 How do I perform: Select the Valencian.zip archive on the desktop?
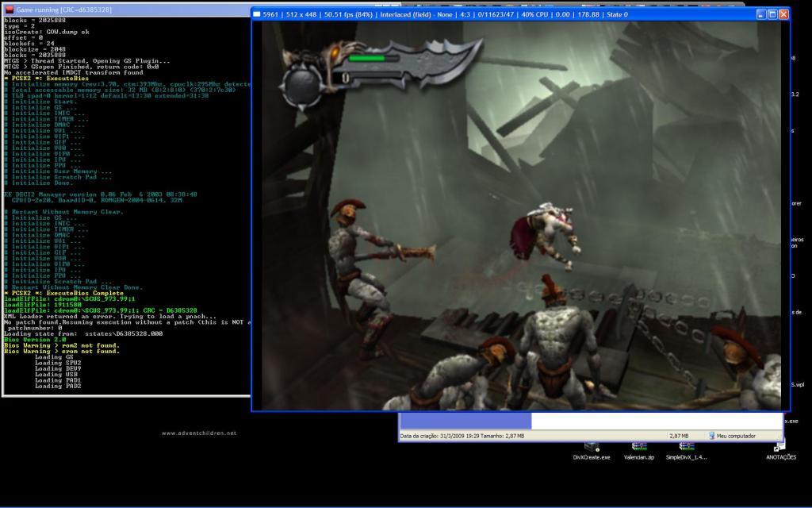coord(639,451)
